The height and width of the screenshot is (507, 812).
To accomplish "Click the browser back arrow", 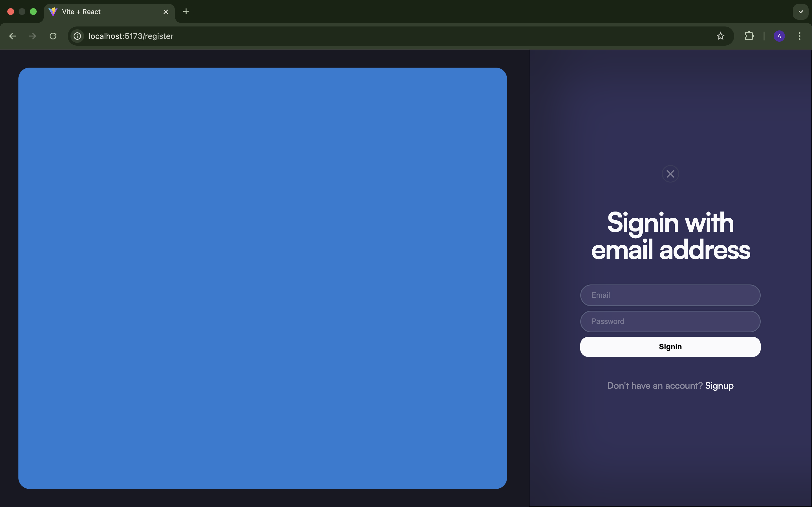I will [12, 36].
